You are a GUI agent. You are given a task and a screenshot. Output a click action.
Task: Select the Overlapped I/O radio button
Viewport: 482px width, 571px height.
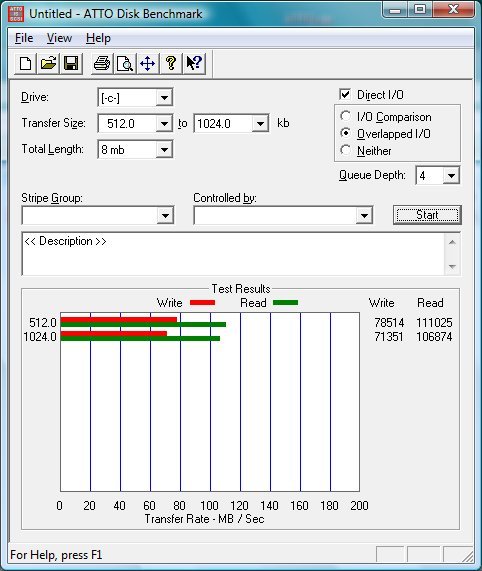coord(345,133)
